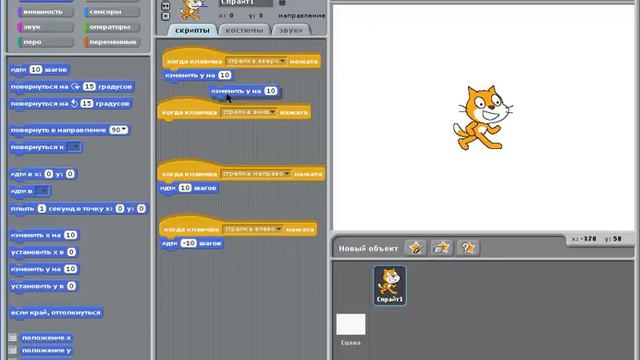The image size is (640, 360).
Task: Click the Новый объект label
Action: (x=368, y=248)
